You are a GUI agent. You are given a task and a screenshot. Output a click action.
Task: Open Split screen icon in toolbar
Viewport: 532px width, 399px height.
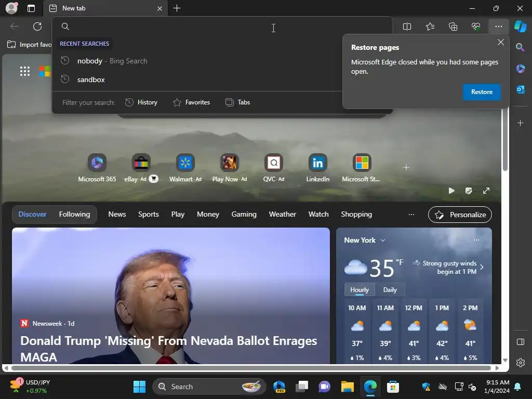[x=407, y=26]
